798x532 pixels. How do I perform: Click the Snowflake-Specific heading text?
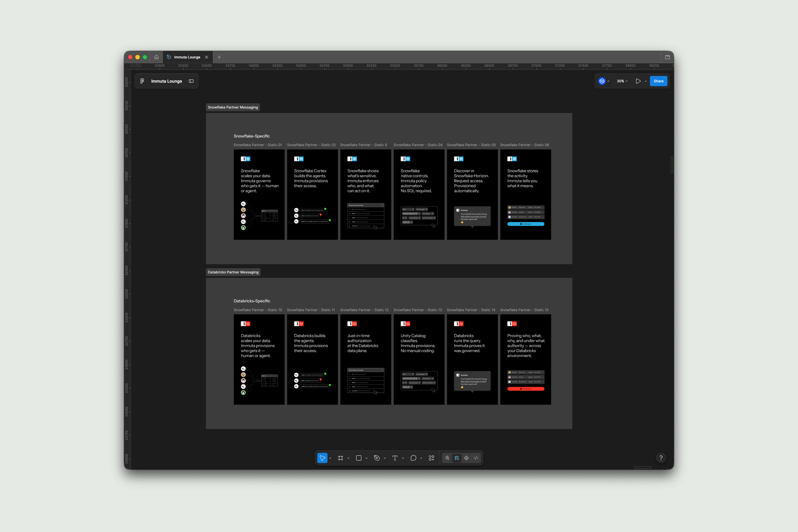(252, 136)
